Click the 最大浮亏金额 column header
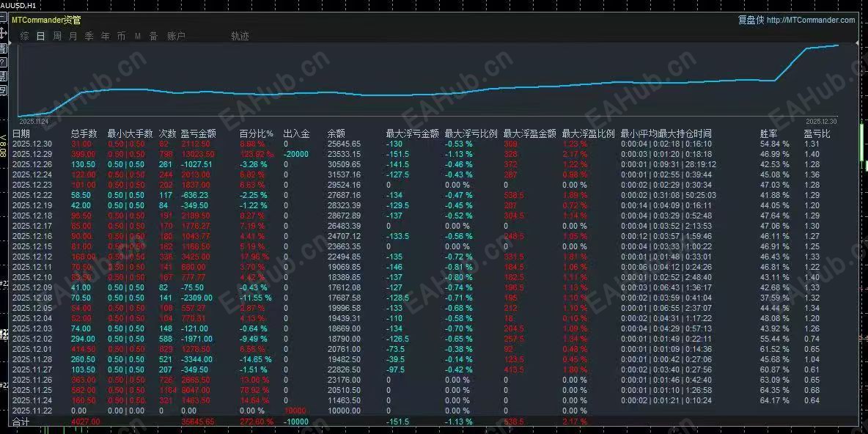The width and height of the screenshot is (868, 434). (413, 133)
